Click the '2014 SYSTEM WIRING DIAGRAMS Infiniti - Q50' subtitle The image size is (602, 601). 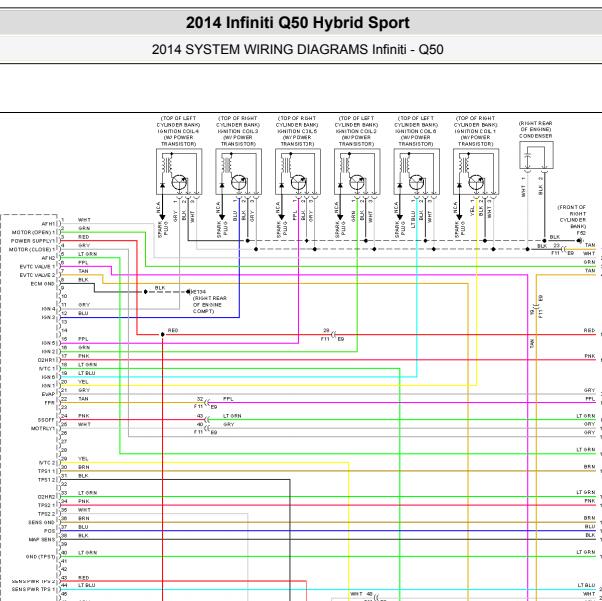298,50
